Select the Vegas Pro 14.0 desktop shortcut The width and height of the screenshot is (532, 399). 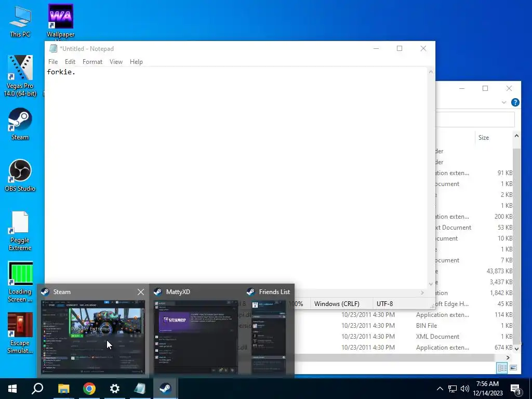(20, 76)
